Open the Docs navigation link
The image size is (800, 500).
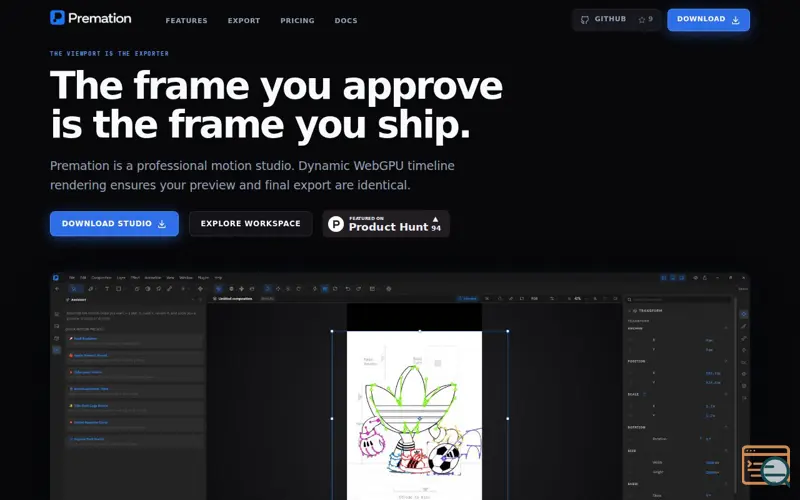pos(346,21)
